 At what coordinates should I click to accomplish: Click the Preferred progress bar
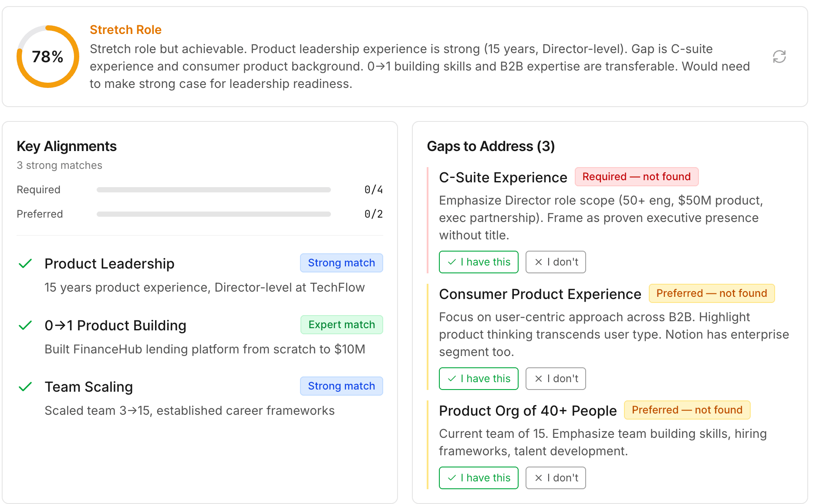click(213, 214)
